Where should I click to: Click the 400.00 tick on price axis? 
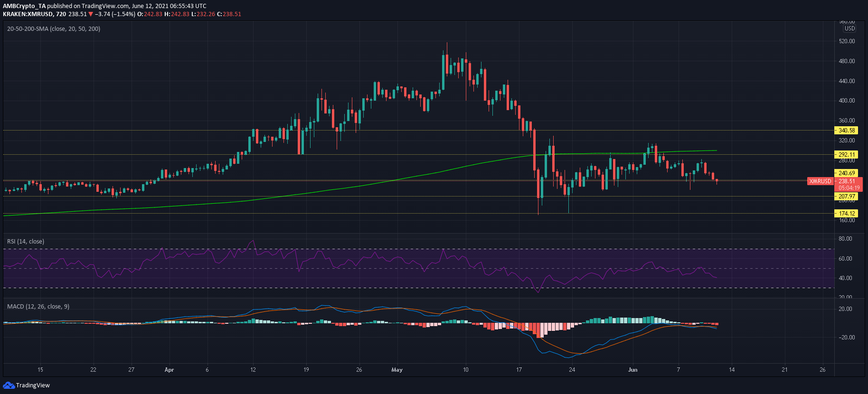pos(847,101)
